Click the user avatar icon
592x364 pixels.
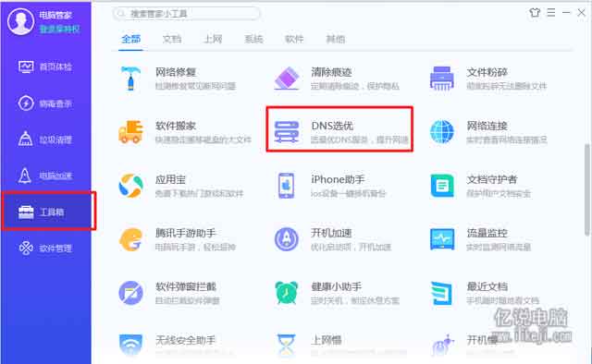pos(20,22)
